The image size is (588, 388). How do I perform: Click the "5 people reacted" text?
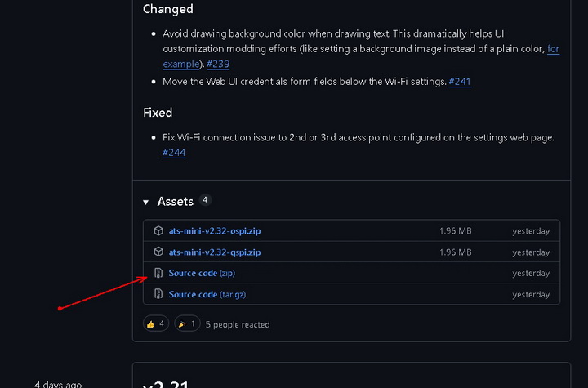(x=238, y=324)
